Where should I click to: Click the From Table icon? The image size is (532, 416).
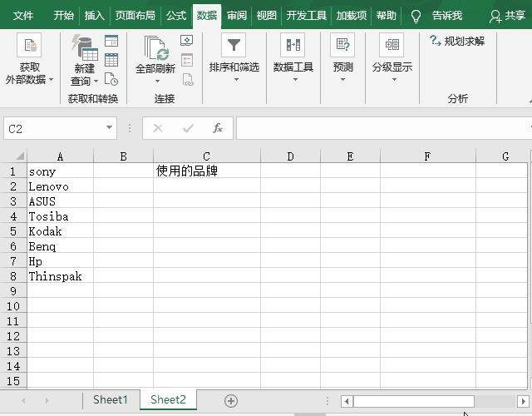click(111, 60)
